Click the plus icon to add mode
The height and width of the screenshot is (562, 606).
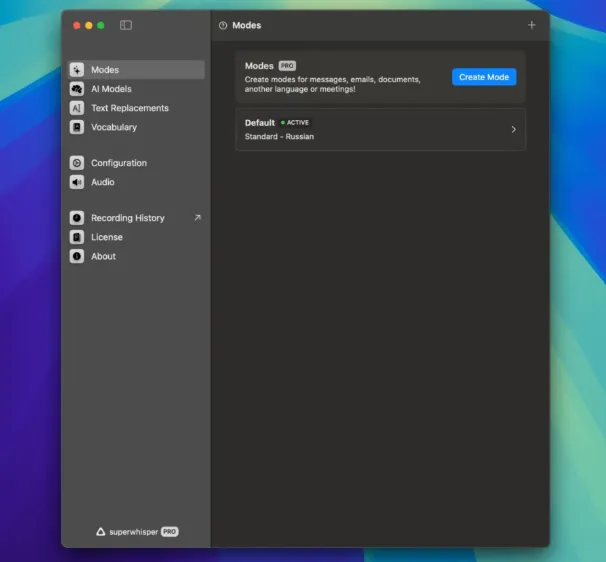pos(531,25)
